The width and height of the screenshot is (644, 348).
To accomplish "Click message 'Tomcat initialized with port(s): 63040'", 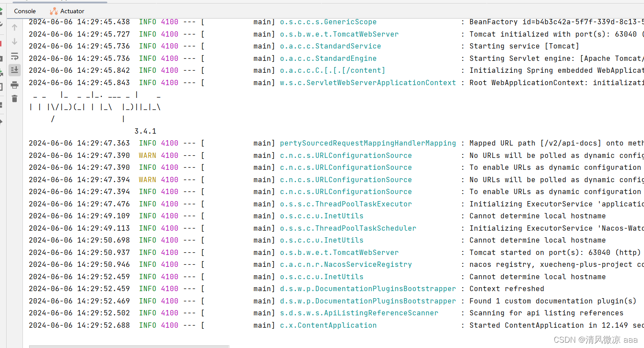I will tap(553, 34).
